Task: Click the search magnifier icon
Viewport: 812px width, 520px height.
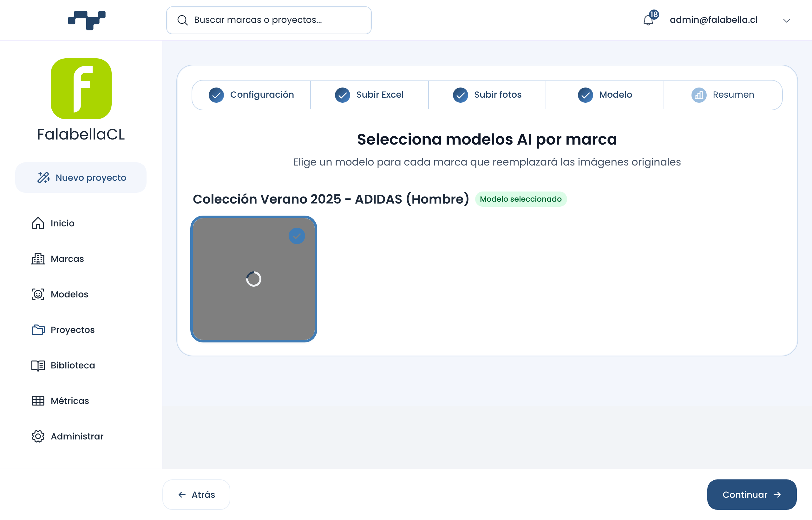Action: (x=182, y=20)
